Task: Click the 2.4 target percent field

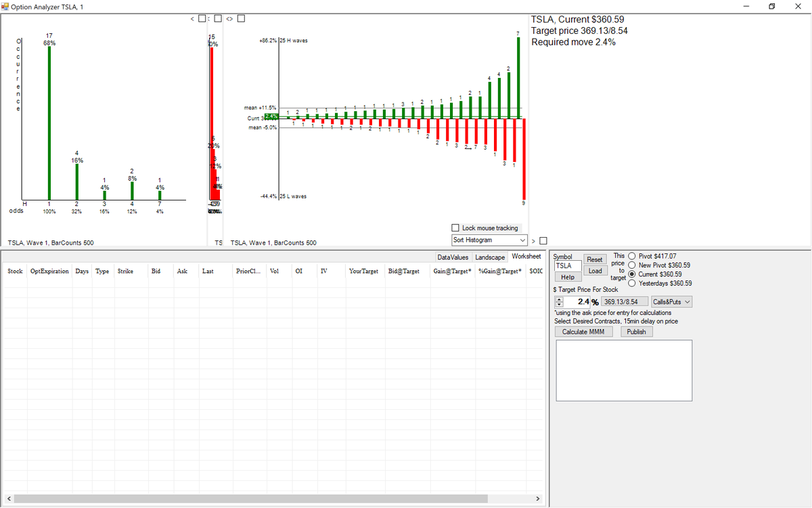Action: click(577, 301)
